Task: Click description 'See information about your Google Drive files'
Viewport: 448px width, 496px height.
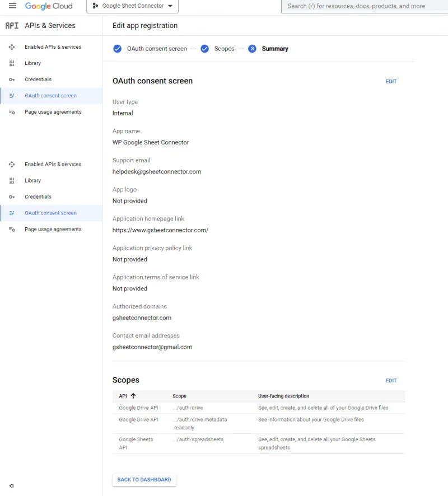Action: (x=311, y=419)
